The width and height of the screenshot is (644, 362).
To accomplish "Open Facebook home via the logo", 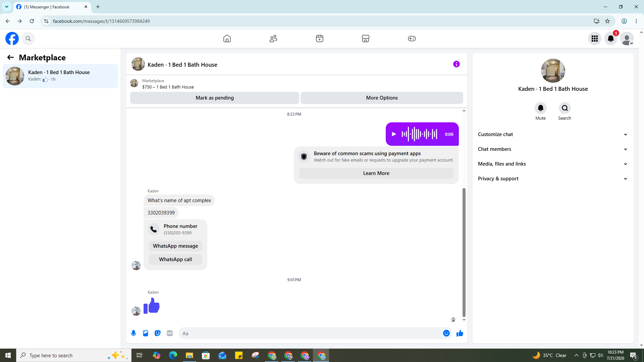I will click(12, 39).
